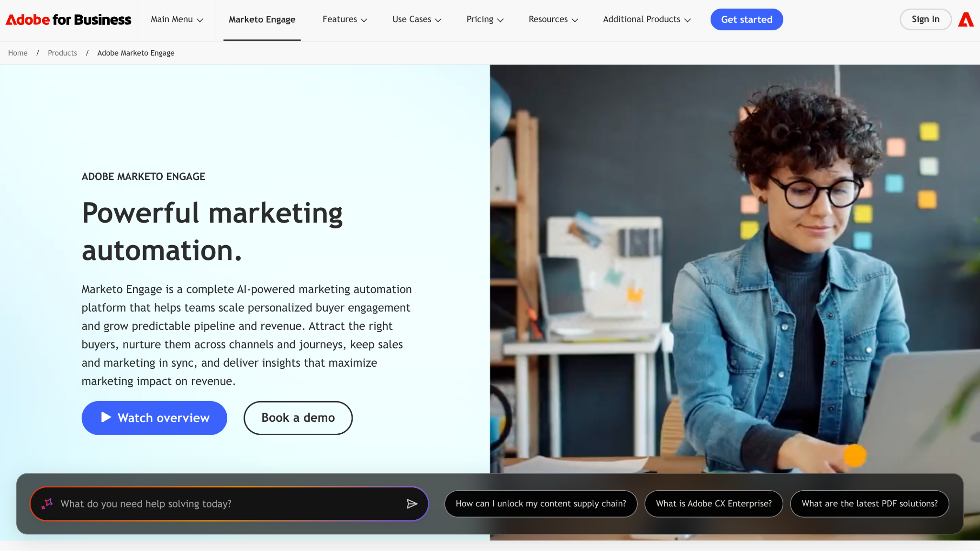Open Additional Products dropdown
Screen dimensions: 980x551
647,20
